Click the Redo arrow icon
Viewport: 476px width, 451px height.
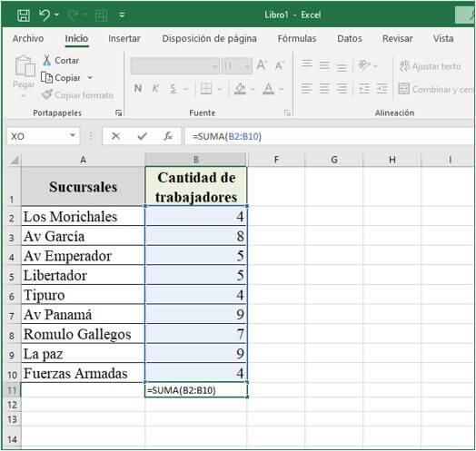[x=73, y=15]
